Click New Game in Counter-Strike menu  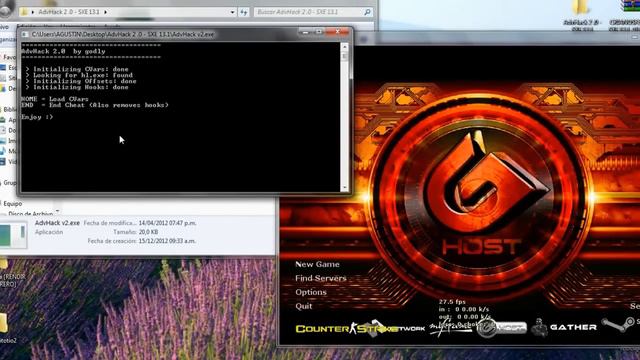(x=317, y=264)
